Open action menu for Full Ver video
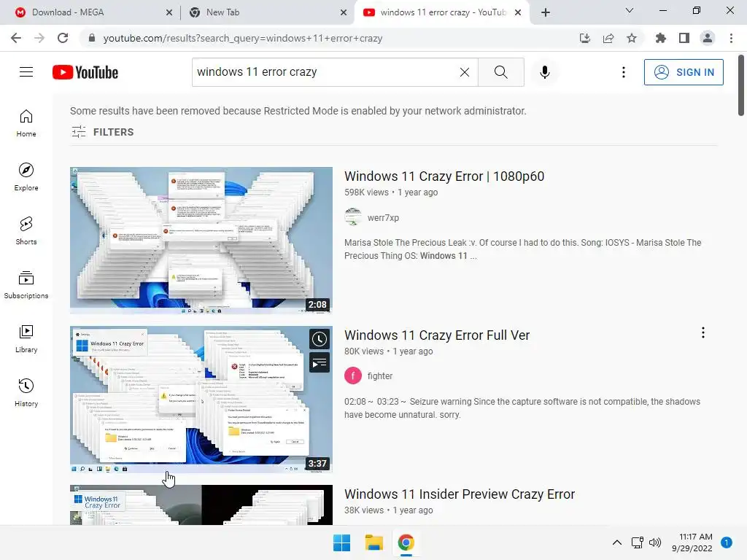 pyautogui.click(x=703, y=332)
